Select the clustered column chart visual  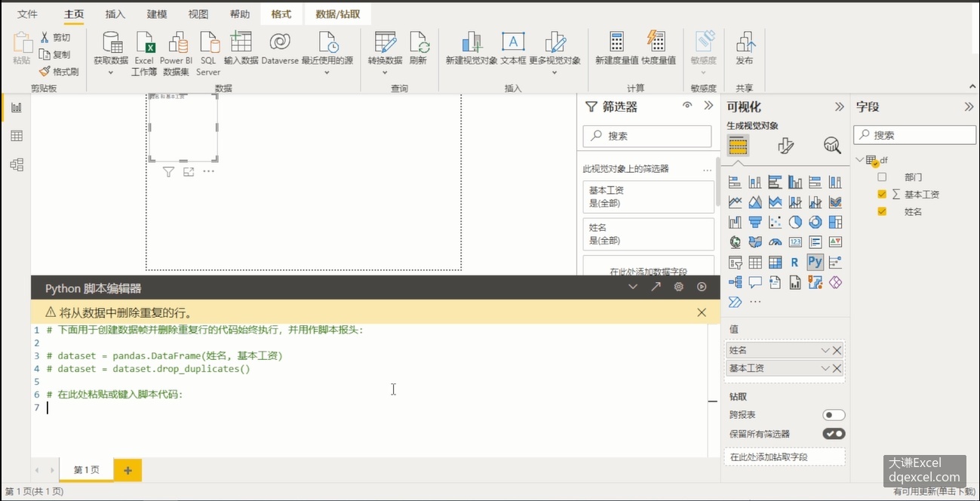click(x=795, y=182)
